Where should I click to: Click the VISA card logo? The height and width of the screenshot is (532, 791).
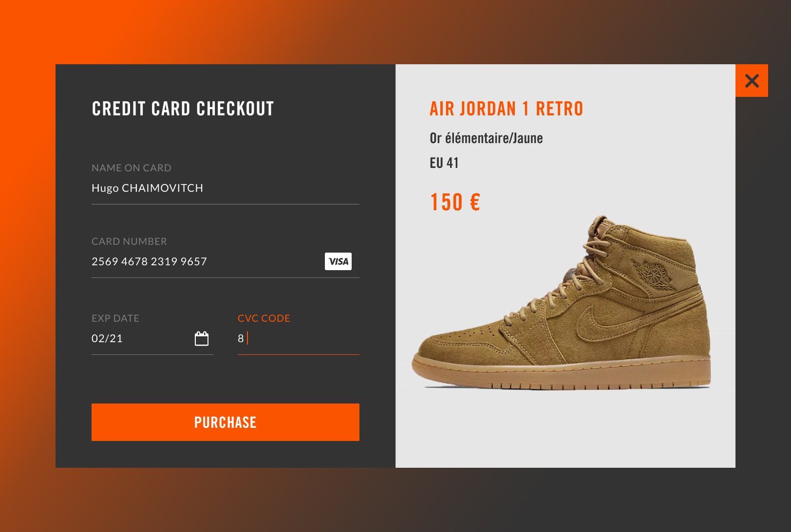(338, 261)
